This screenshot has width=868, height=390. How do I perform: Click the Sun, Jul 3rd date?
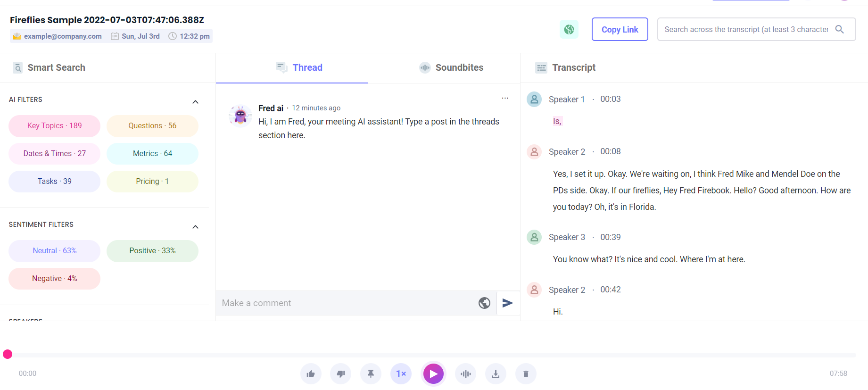(141, 36)
